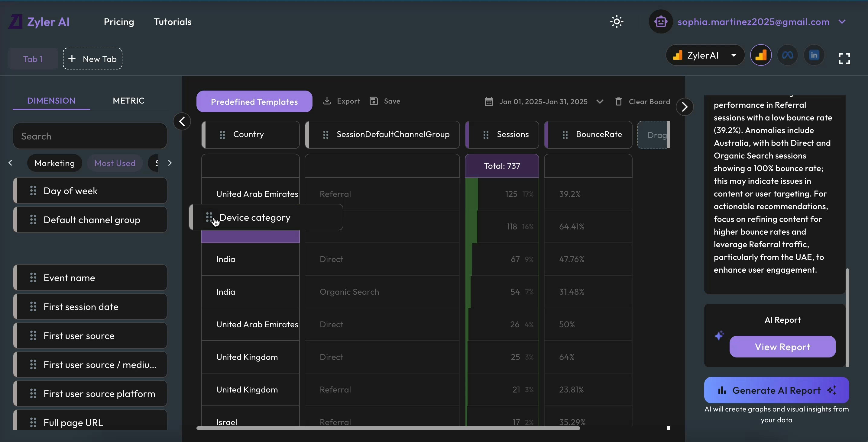Switch to the METRIC tab
The image size is (868, 442).
pos(128,101)
